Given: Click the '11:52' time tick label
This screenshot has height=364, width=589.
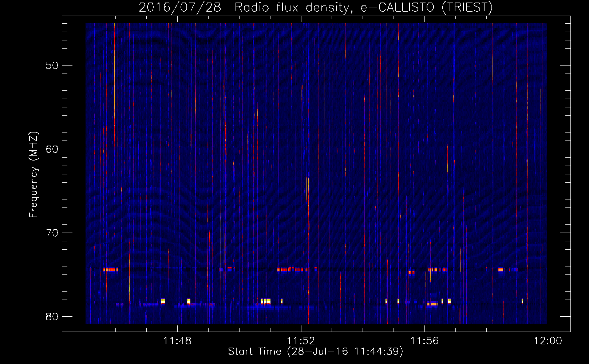Looking at the screenshot, I should pyautogui.click(x=301, y=341).
